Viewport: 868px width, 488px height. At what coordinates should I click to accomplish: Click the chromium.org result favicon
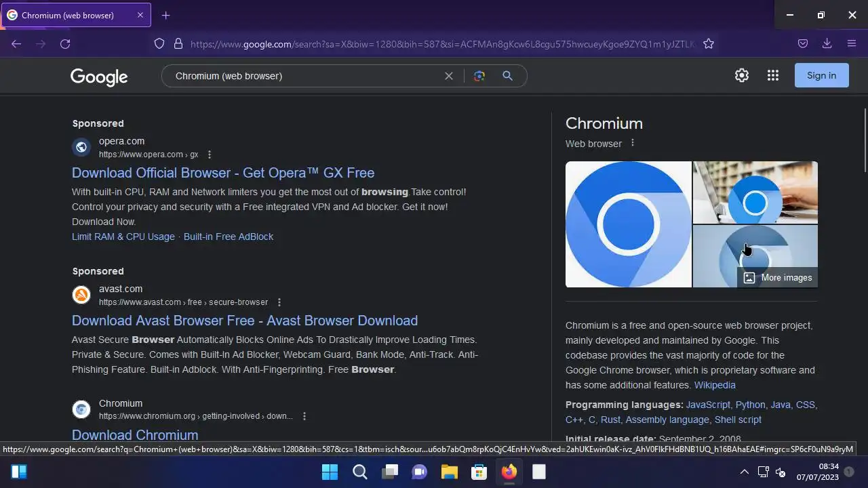coord(81,409)
